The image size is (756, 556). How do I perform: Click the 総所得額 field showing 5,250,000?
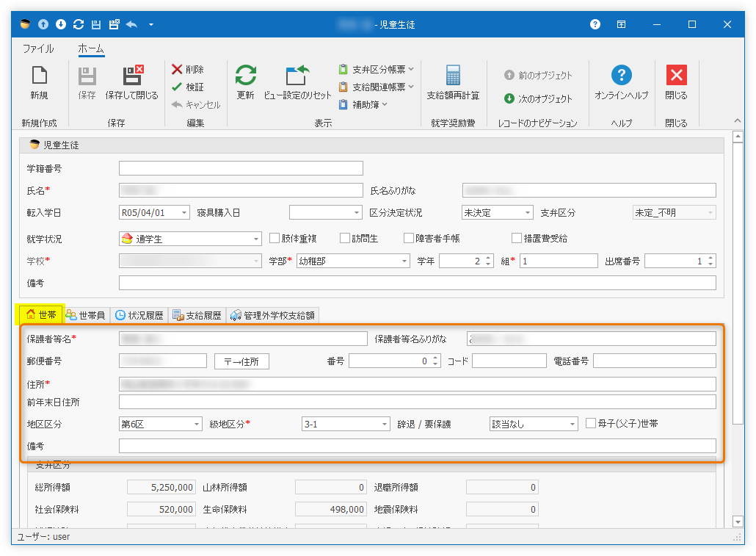(161, 488)
